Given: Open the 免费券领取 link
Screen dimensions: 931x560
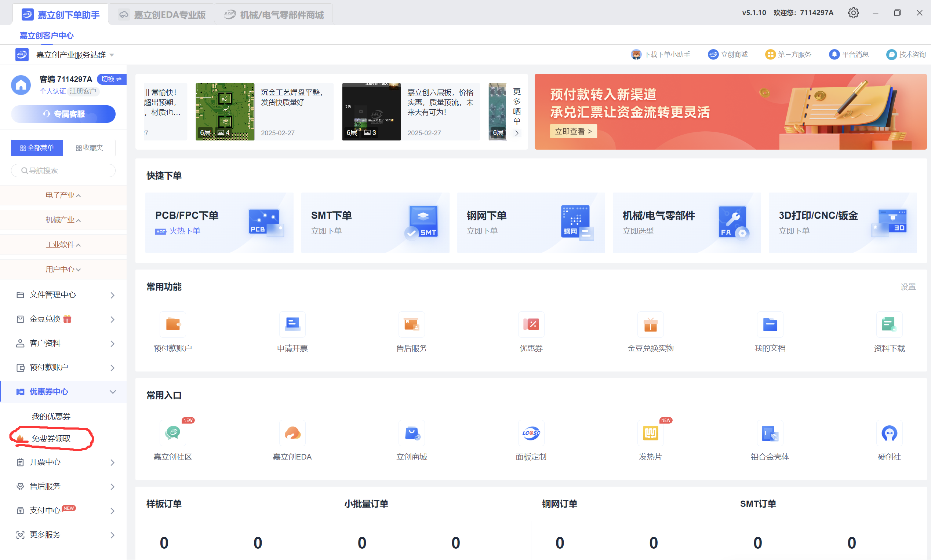Looking at the screenshot, I should (51, 439).
